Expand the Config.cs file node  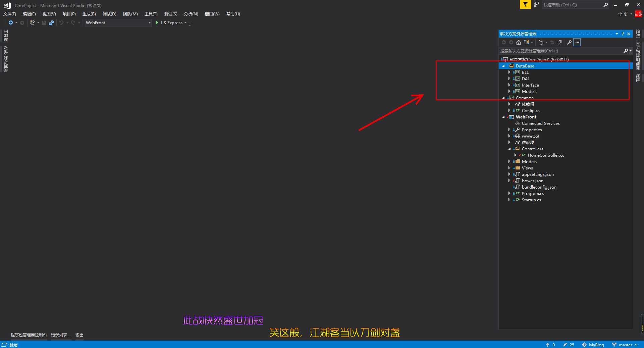509,111
